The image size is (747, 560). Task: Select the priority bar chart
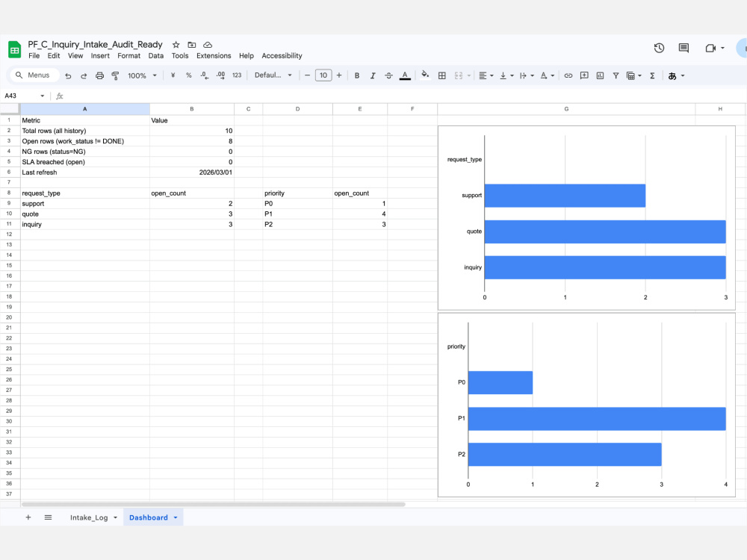[586, 405]
